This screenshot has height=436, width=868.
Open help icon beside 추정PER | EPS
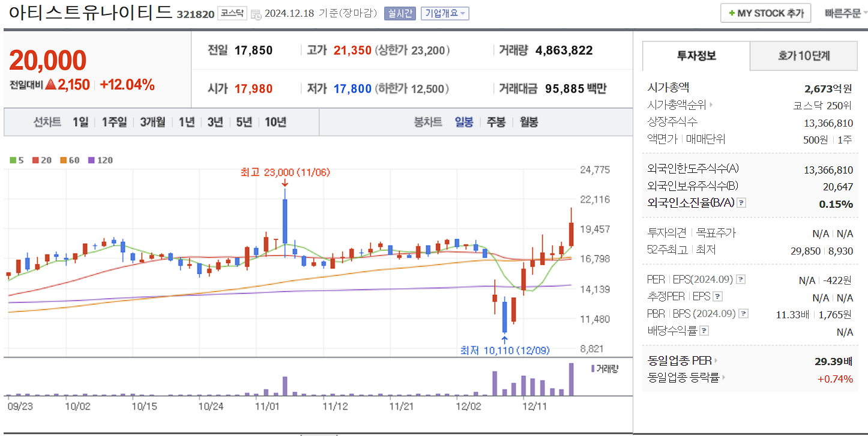[717, 297]
